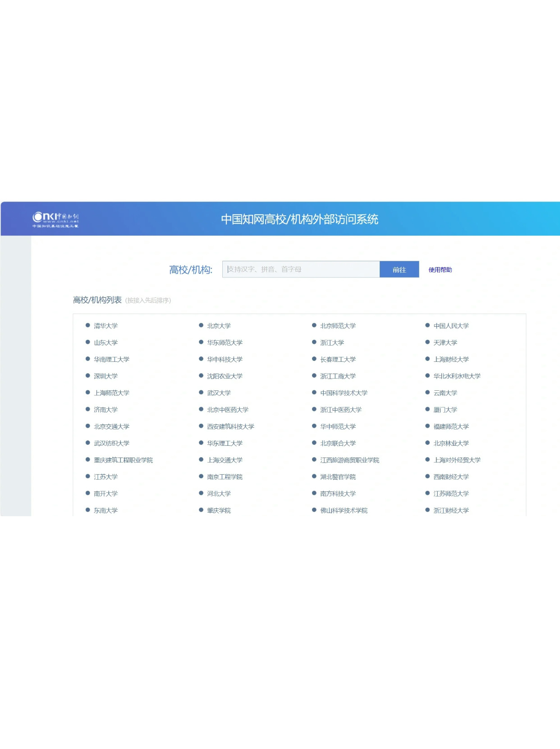
Task: Focus the 高校/机构 search input field
Action: click(301, 269)
